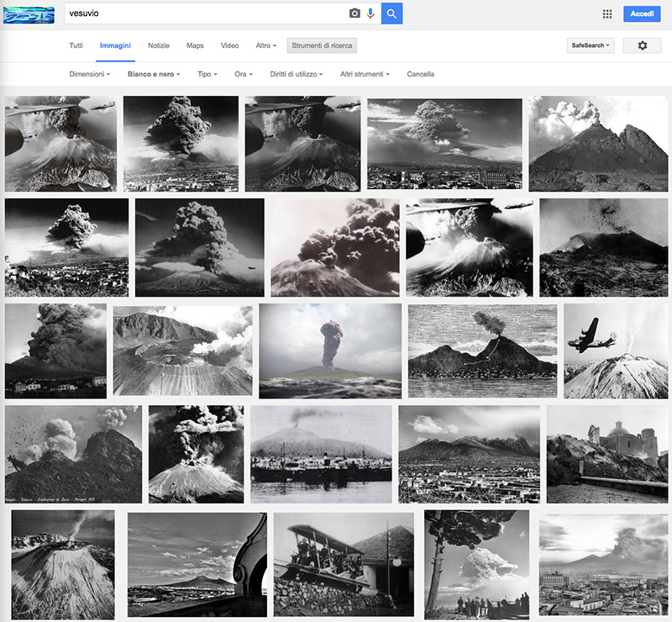The height and width of the screenshot is (622, 672).
Task: Select the Immagini tab
Action: [115, 45]
